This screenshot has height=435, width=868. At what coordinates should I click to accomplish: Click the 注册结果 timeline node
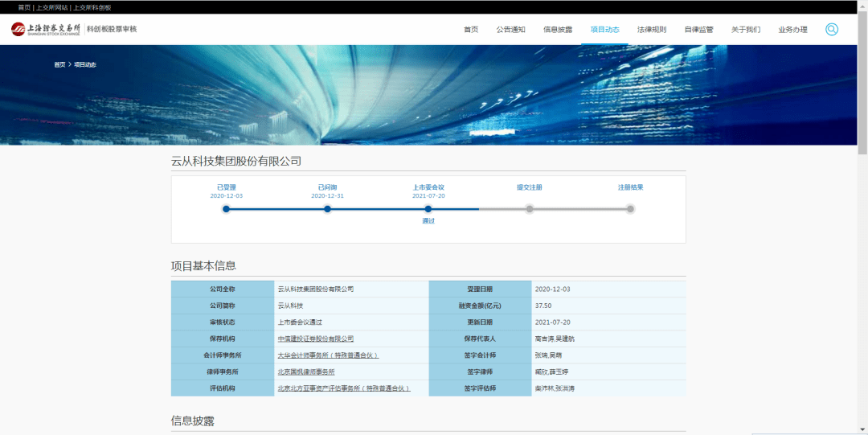[630, 209]
